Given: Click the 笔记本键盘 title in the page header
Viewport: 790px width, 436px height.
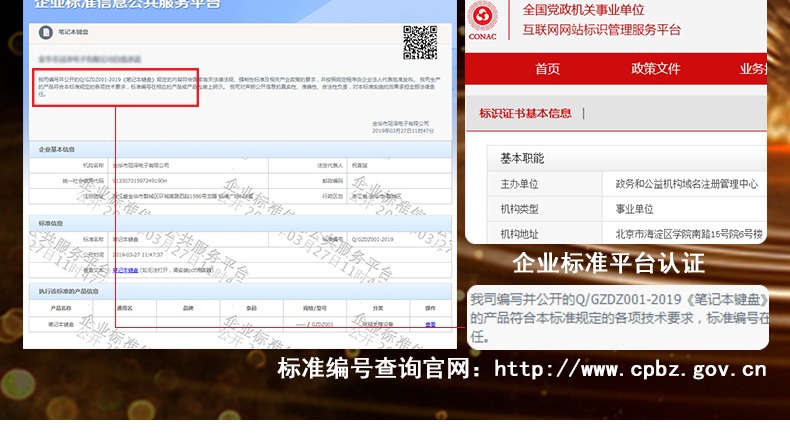Looking at the screenshot, I should click(74, 32).
